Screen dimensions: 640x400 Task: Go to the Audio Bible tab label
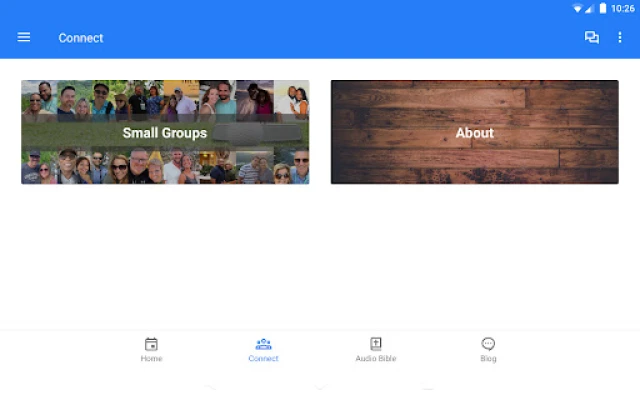coord(376,358)
